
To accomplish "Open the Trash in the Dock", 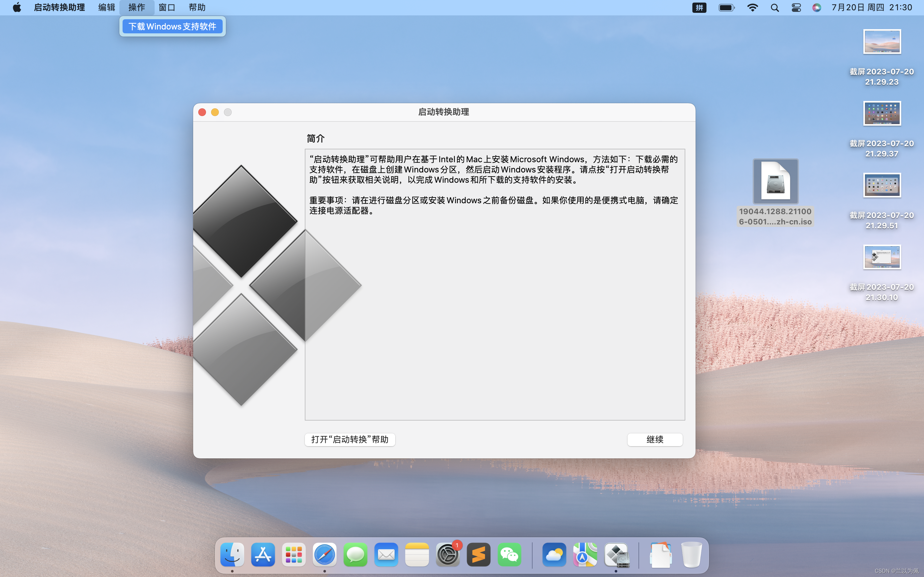I will coord(691,555).
